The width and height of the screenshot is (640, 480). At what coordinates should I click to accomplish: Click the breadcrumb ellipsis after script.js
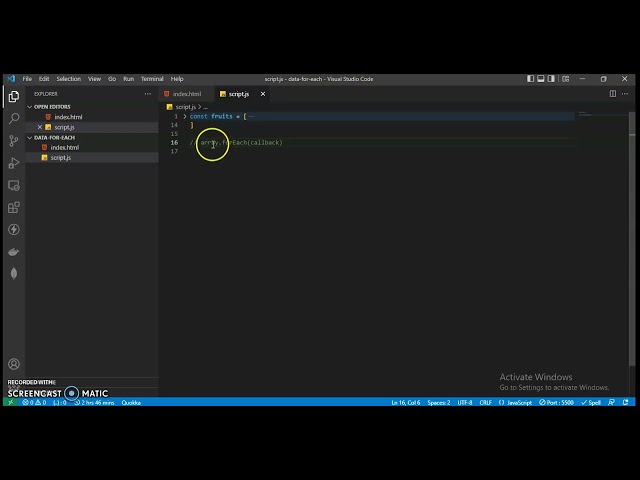(205, 107)
